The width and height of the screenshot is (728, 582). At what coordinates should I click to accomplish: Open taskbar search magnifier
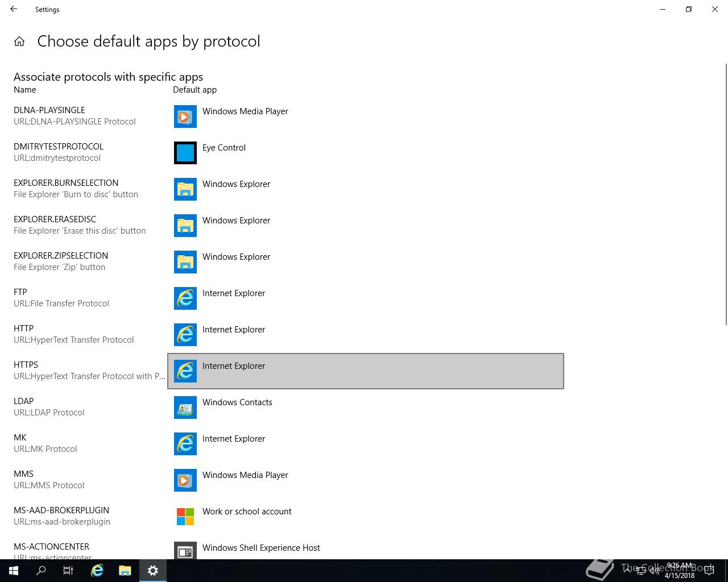[x=41, y=571]
